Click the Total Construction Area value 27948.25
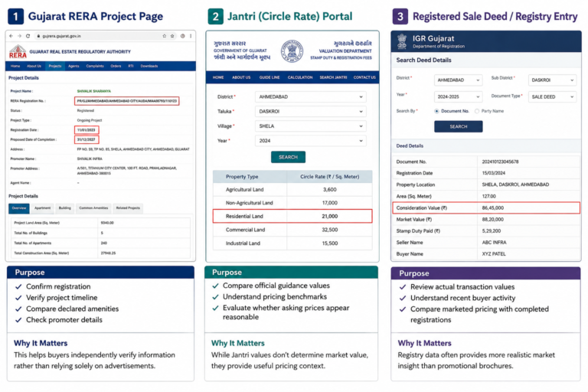This screenshot has height=392, width=588. tap(109, 253)
